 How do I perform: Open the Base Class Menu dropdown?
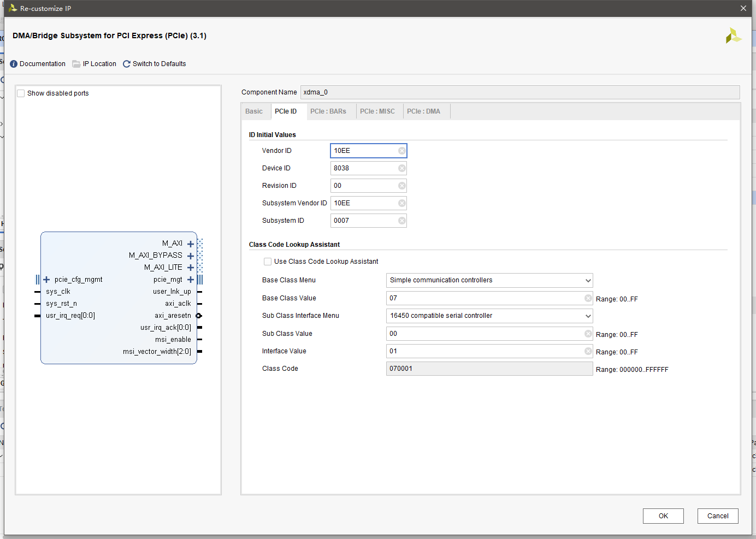489,280
